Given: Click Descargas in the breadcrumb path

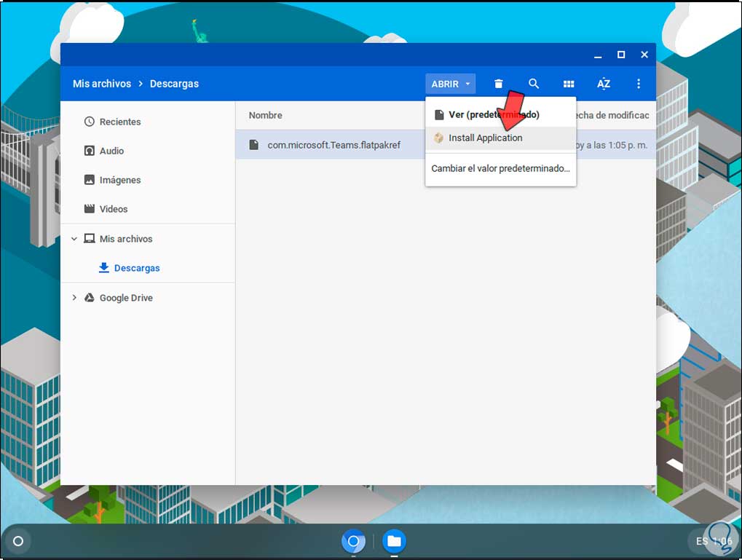Looking at the screenshot, I should click(174, 84).
